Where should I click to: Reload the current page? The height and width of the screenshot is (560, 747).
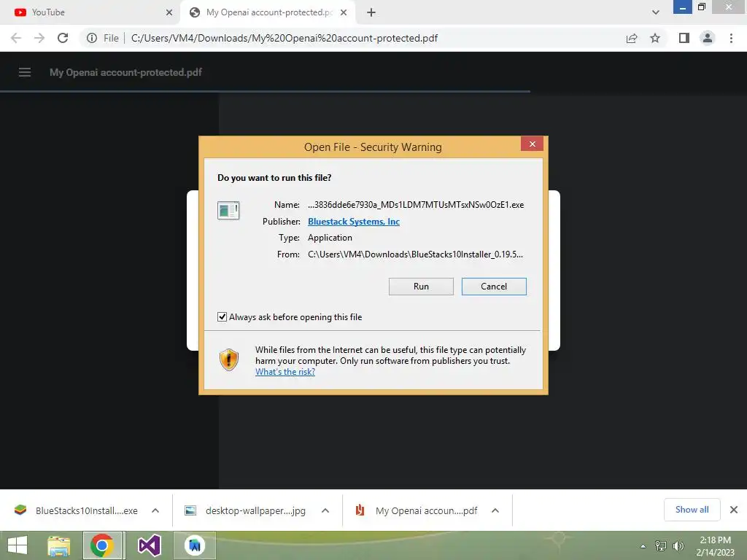(x=63, y=38)
